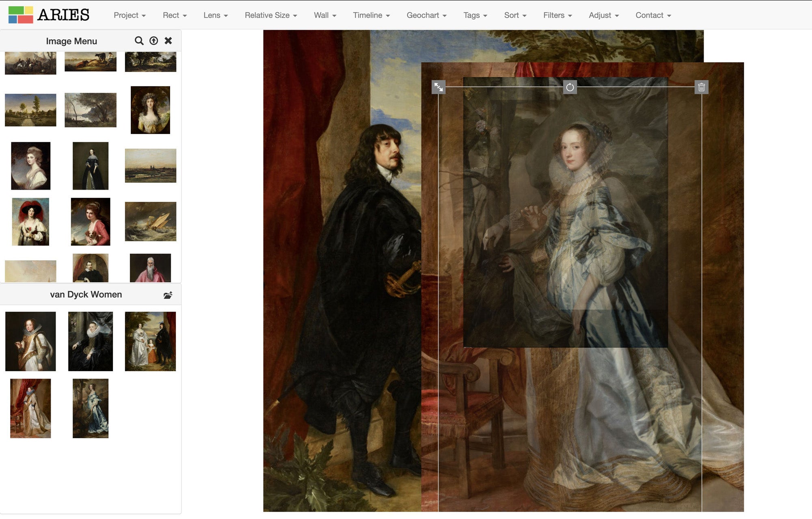Viewport: 812px width, 519px height.
Task: Select van Dyck woman in blue dress thumbnail
Action: point(91,409)
